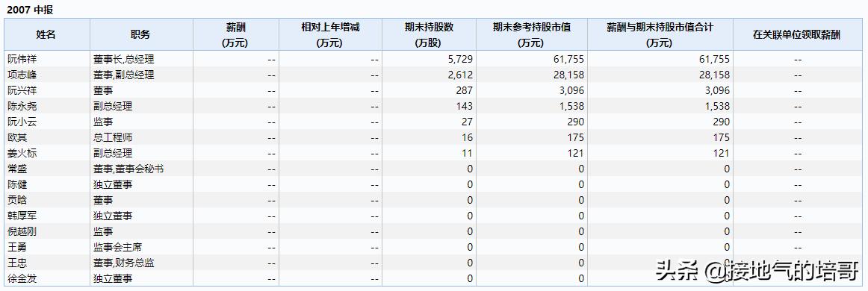Select name cell 常盛
868x291 pixels.
click(17, 169)
